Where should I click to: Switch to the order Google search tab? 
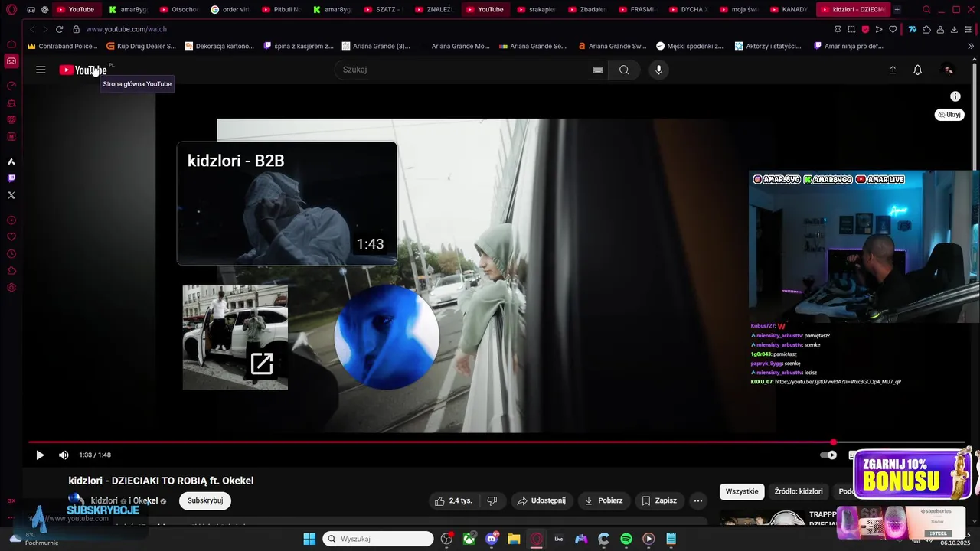point(230,9)
